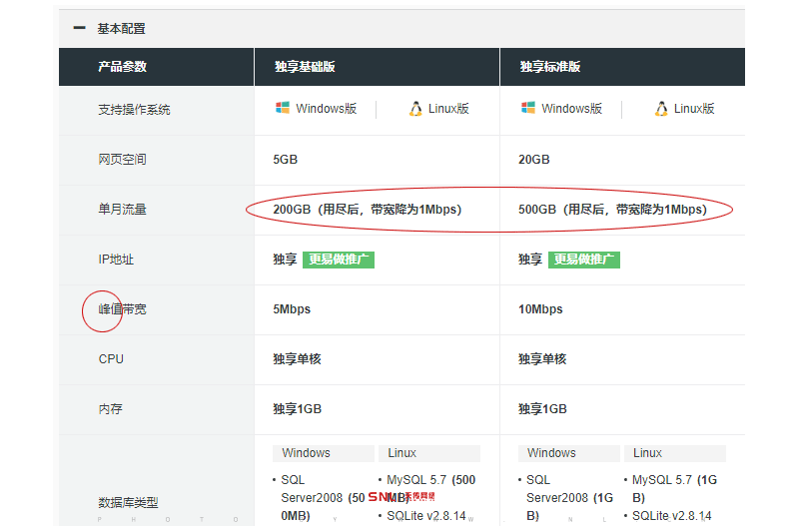Select Windows版 text in 独享基础版 column
The image size is (799, 532).
(327, 109)
